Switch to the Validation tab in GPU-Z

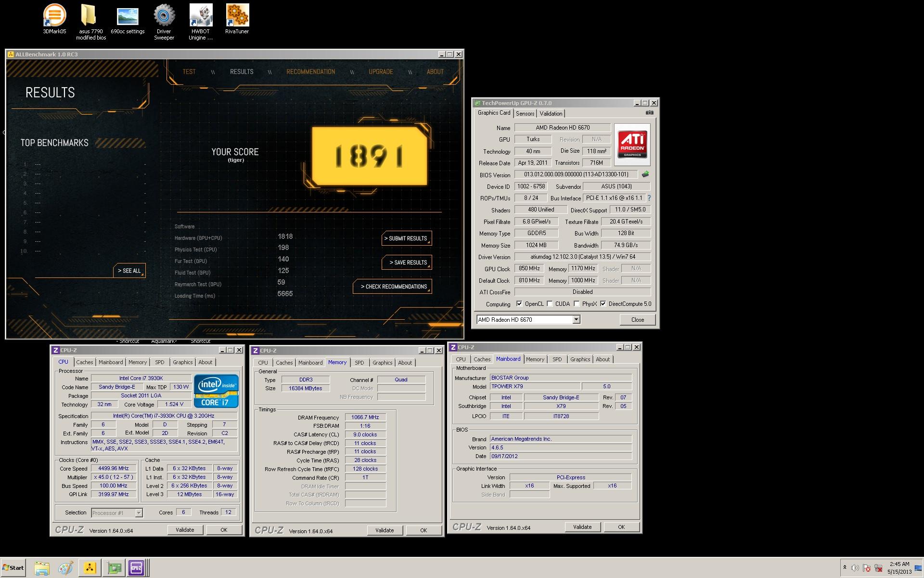click(551, 114)
